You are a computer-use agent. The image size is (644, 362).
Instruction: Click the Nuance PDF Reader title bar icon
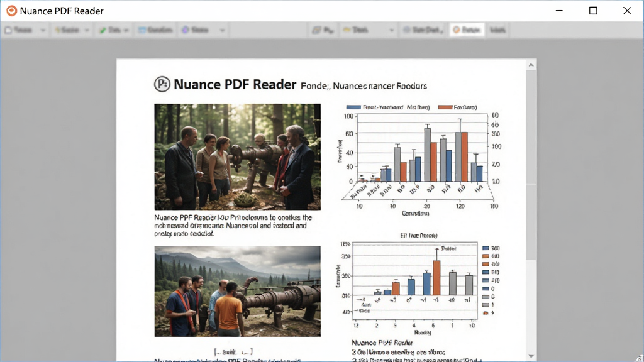coord(11,11)
